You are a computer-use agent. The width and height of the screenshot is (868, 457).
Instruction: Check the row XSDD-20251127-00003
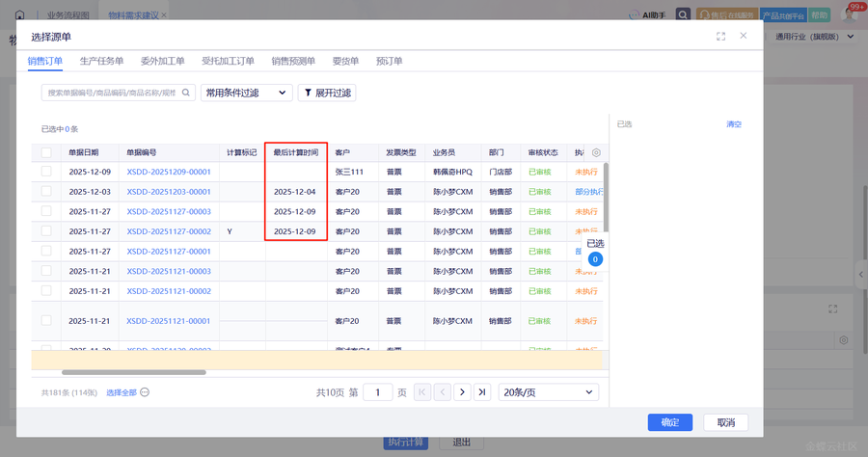(46, 211)
